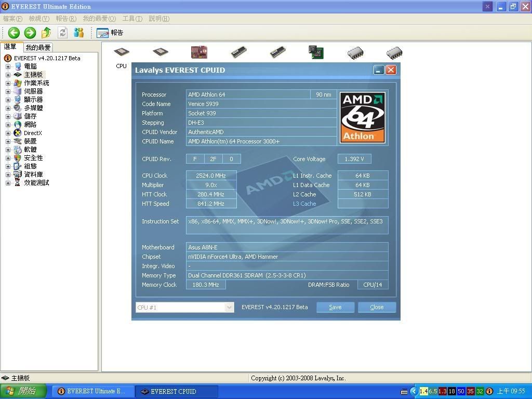Open the 說明(H) menu

coord(159,19)
